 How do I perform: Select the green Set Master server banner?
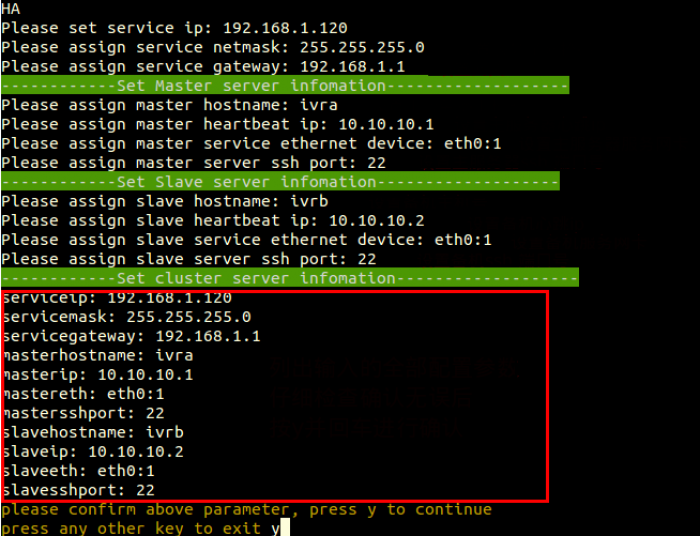point(284,86)
